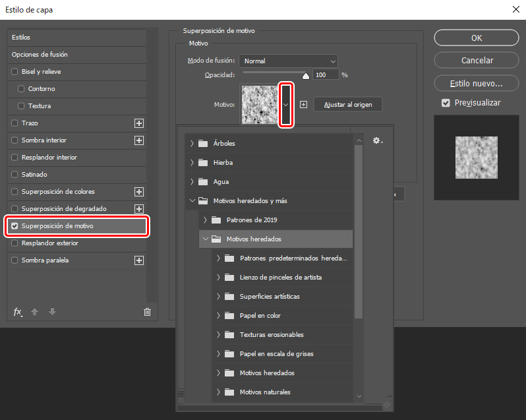The image size is (526, 420).
Task: Click the plus icon beside Sombra paralela
Action: pyautogui.click(x=139, y=260)
